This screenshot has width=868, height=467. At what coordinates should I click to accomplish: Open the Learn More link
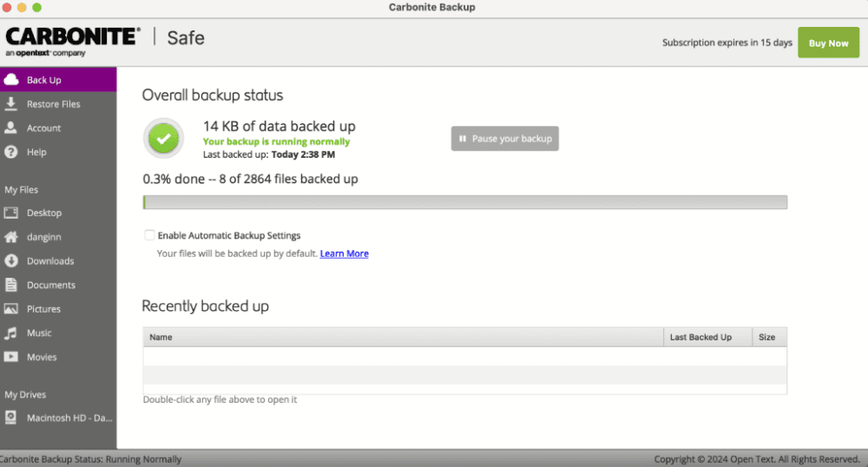(x=344, y=253)
